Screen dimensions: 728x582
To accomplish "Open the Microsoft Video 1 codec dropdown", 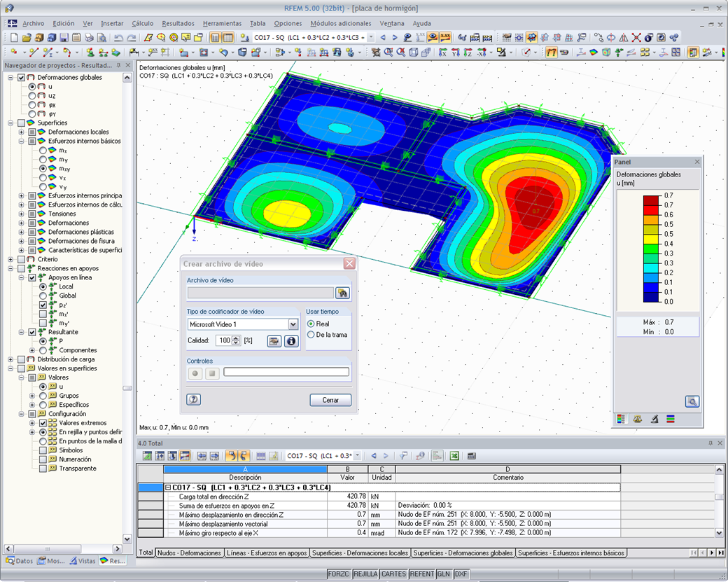I will (x=293, y=324).
